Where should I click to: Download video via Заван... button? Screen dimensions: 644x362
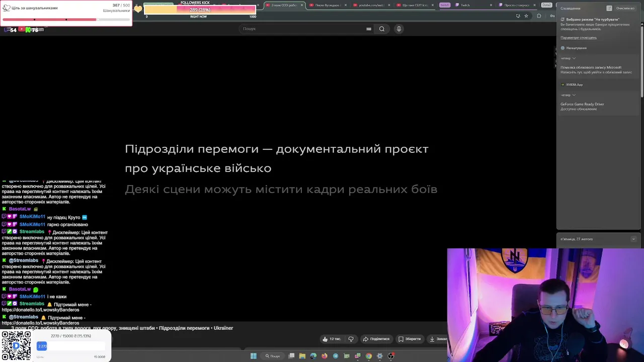438,339
